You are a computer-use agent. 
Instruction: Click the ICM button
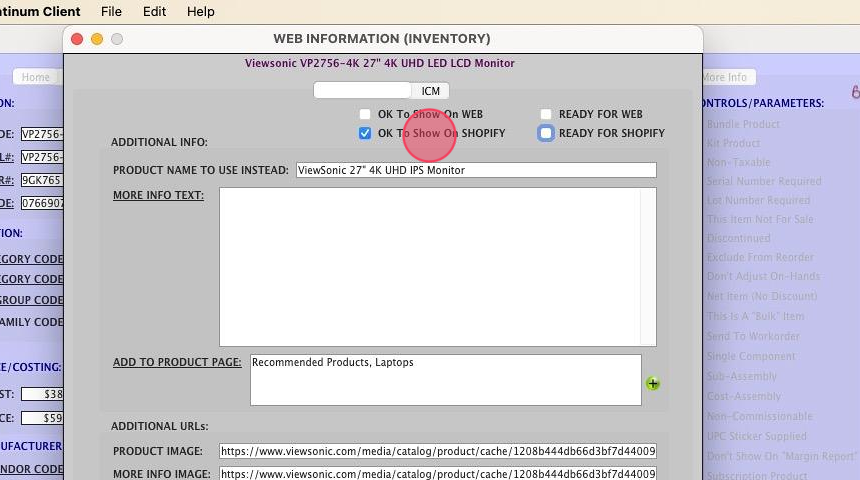click(431, 91)
